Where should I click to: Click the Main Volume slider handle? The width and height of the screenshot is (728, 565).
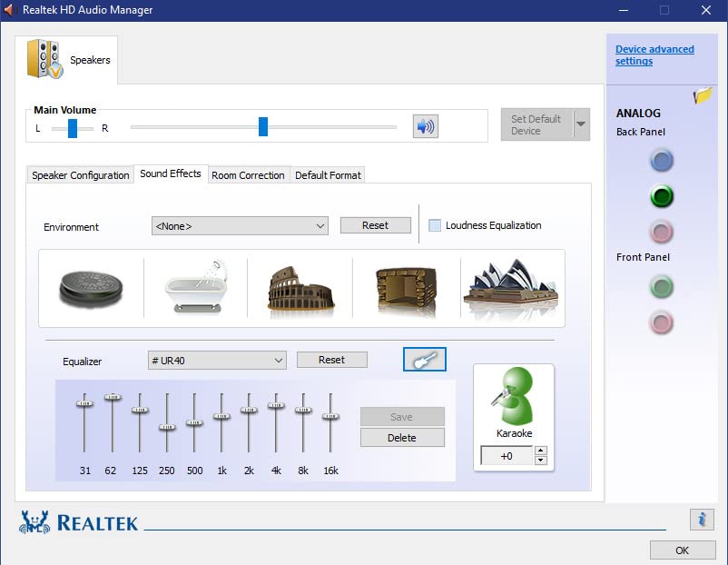[263, 126]
